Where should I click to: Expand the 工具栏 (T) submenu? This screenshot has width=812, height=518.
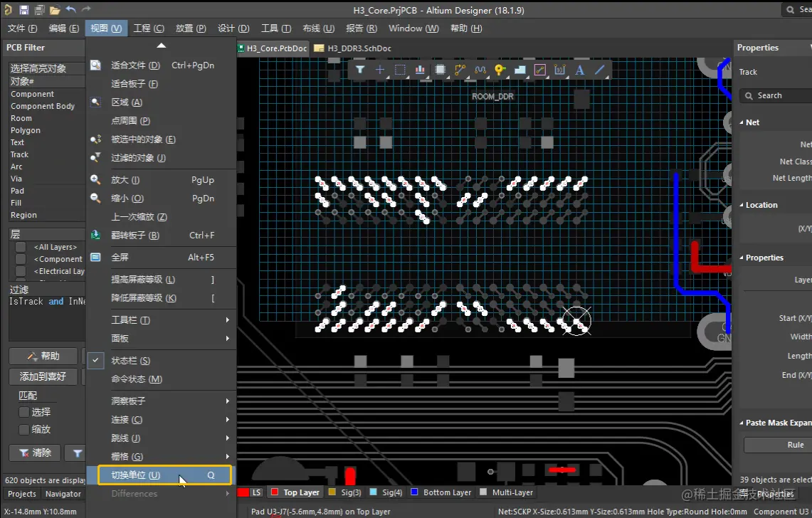161,320
